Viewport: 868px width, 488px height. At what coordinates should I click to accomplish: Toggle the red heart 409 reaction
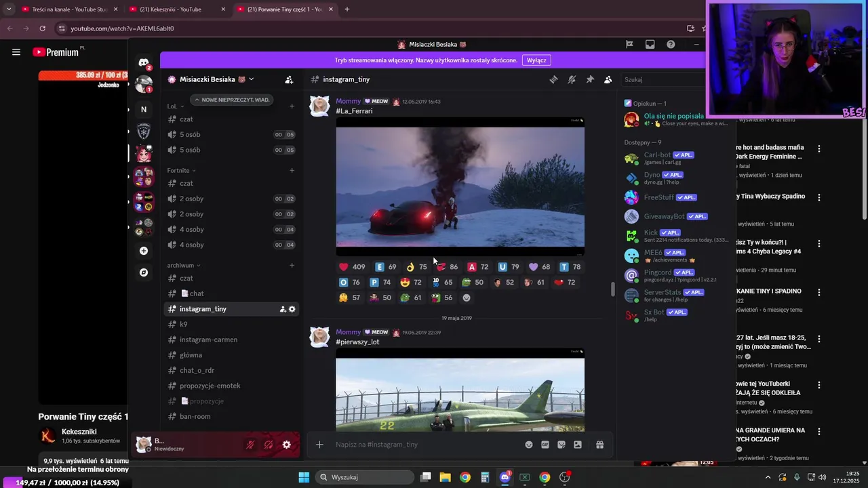352,267
